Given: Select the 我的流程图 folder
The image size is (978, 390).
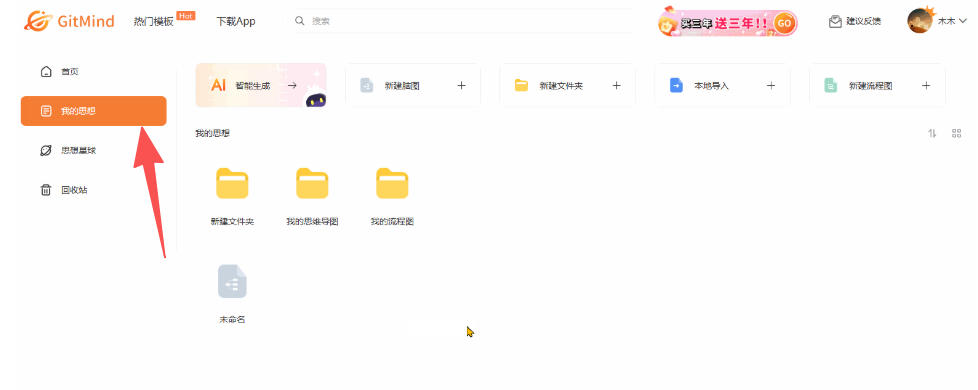Looking at the screenshot, I should (392, 197).
